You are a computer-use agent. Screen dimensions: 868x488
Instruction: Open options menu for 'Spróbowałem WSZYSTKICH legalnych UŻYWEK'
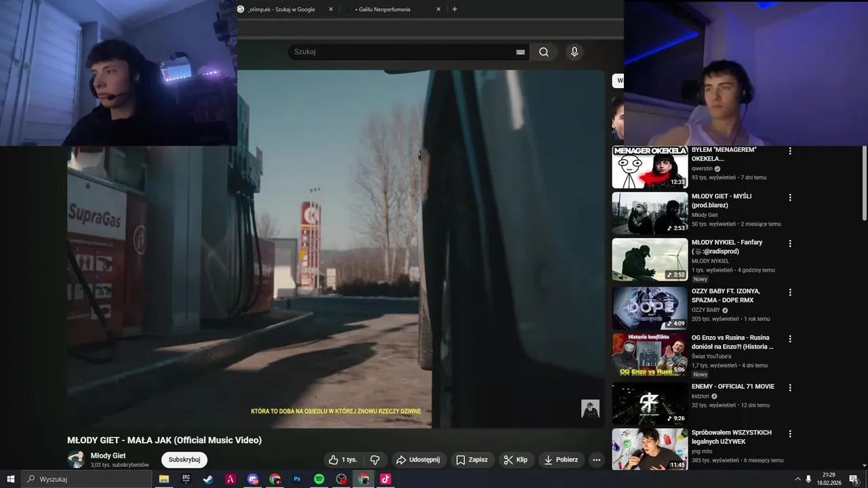coord(790,433)
